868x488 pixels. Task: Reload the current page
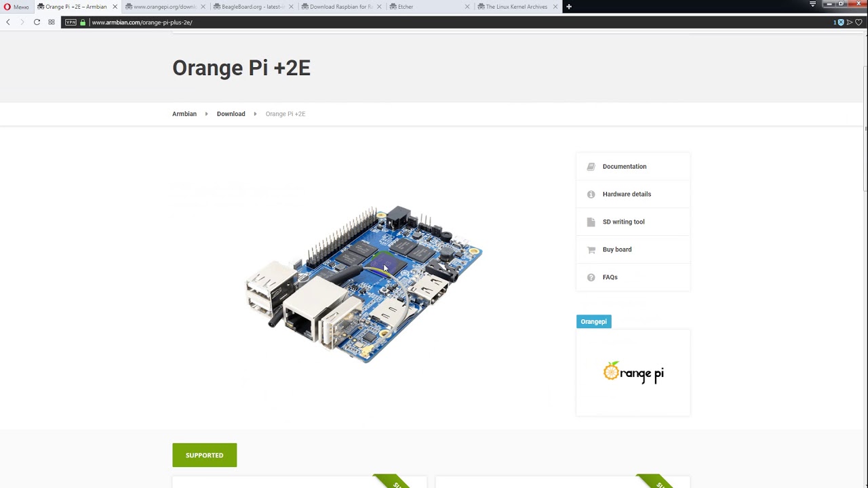37,22
